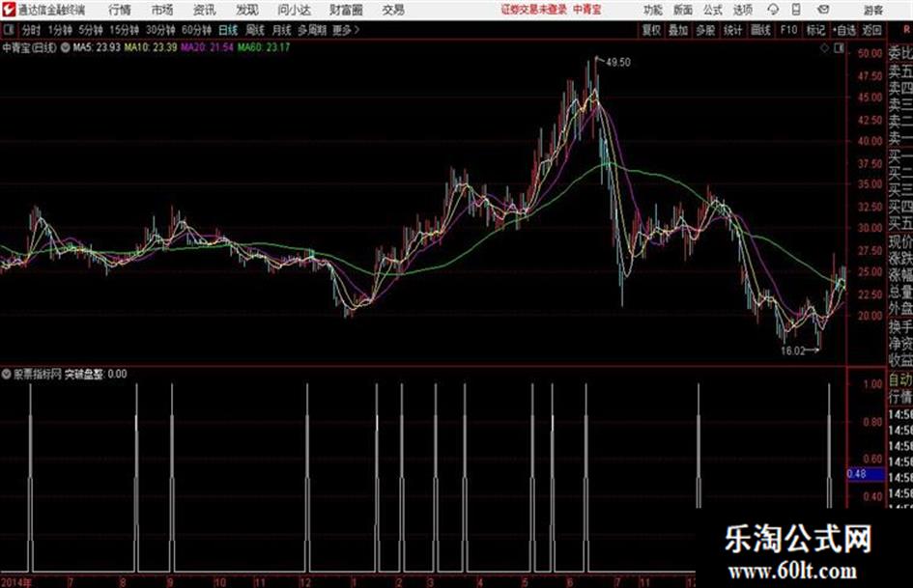Select the 日线 daily period tab
913x588 pixels.
click(228, 30)
